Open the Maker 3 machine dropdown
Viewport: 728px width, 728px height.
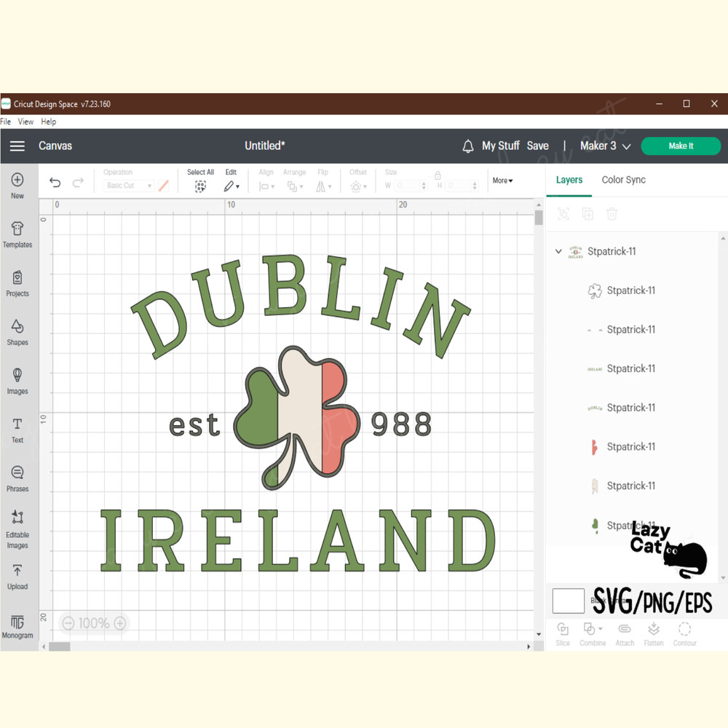click(x=605, y=146)
